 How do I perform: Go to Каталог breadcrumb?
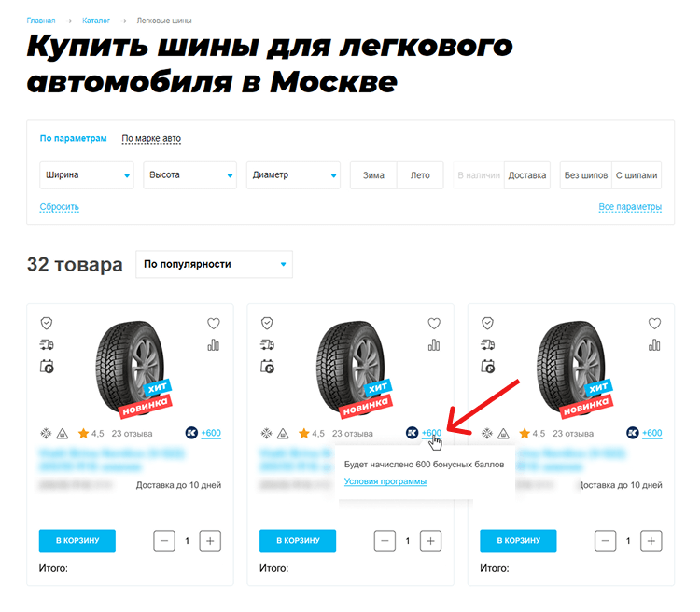(x=96, y=21)
